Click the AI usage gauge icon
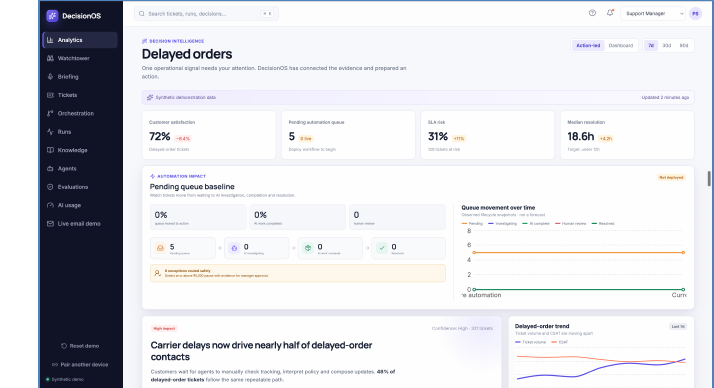The height and width of the screenshot is (388, 714). (x=50, y=205)
